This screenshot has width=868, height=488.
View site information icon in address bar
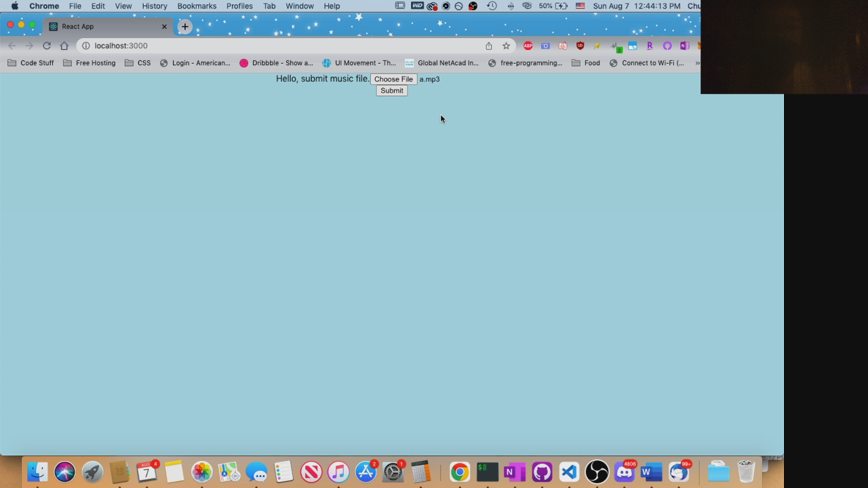tap(86, 45)
